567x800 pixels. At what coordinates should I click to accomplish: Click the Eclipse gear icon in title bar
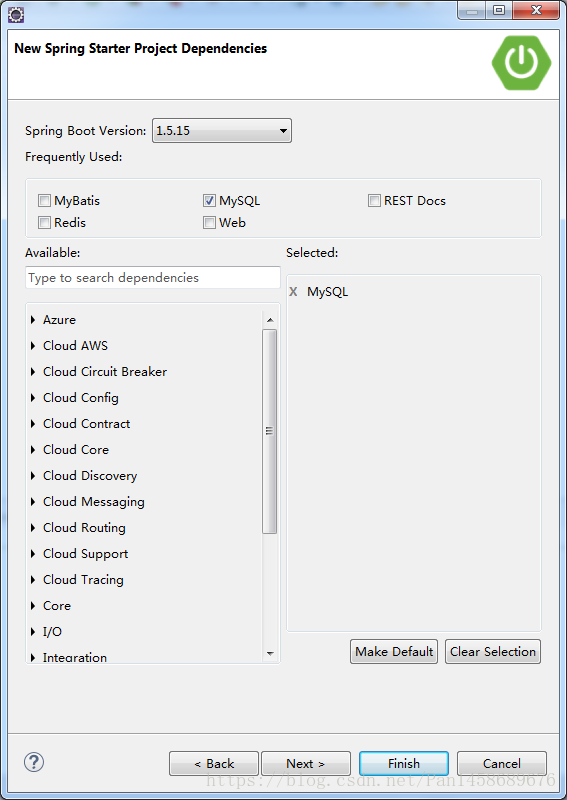16,14
